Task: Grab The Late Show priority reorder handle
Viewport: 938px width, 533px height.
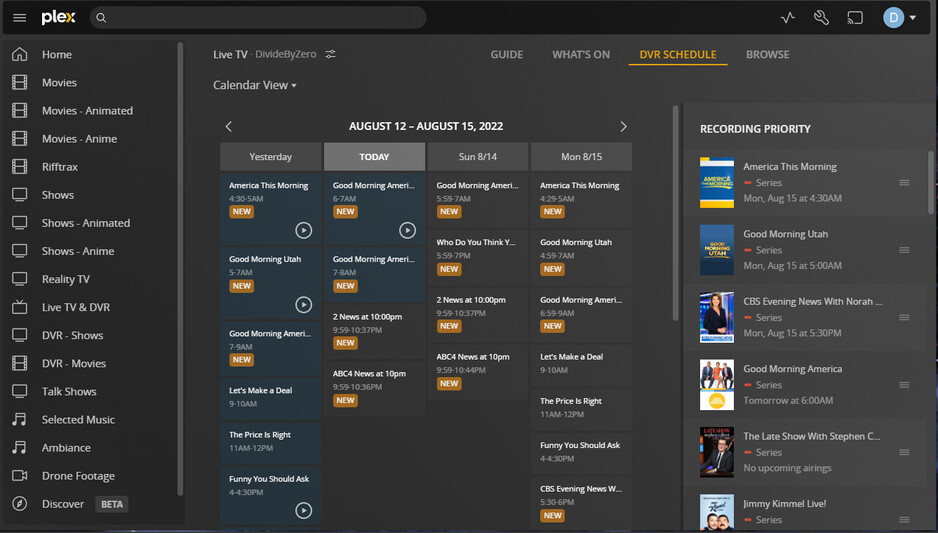Action: (x=904, y=452)
